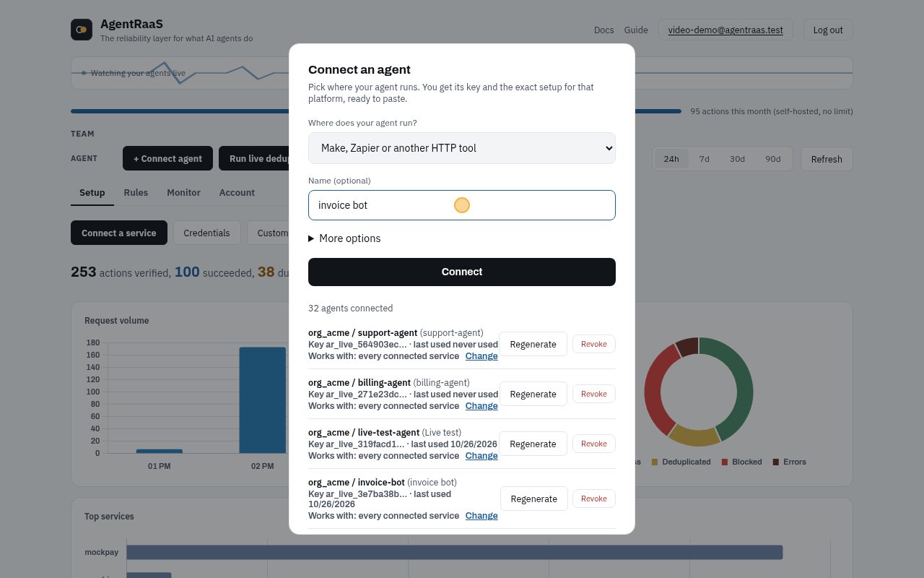Click the black Connect button
The height and width of the screenshot is (578, 924).
462,272
